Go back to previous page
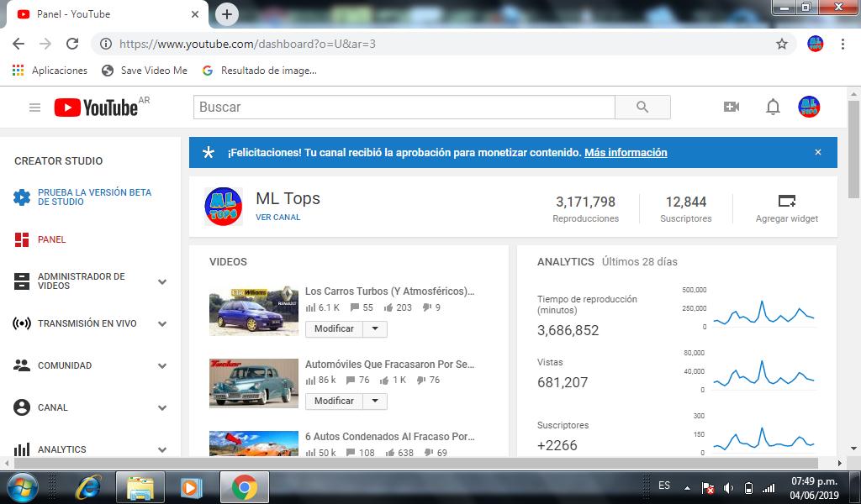The height and width of the screenshot is (504, 861). (18, 44)
